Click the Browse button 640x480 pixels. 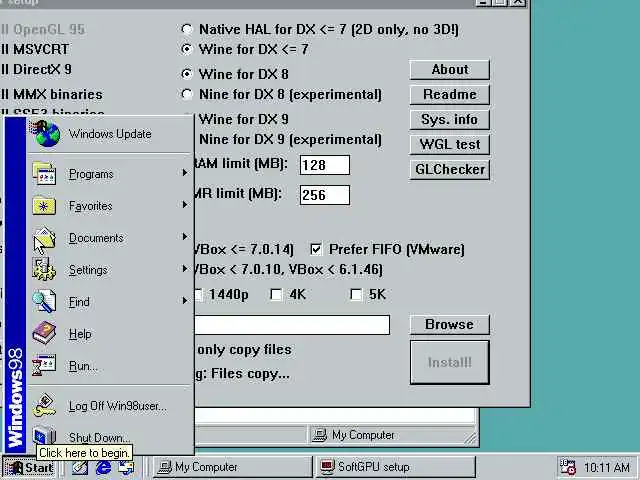449,324
